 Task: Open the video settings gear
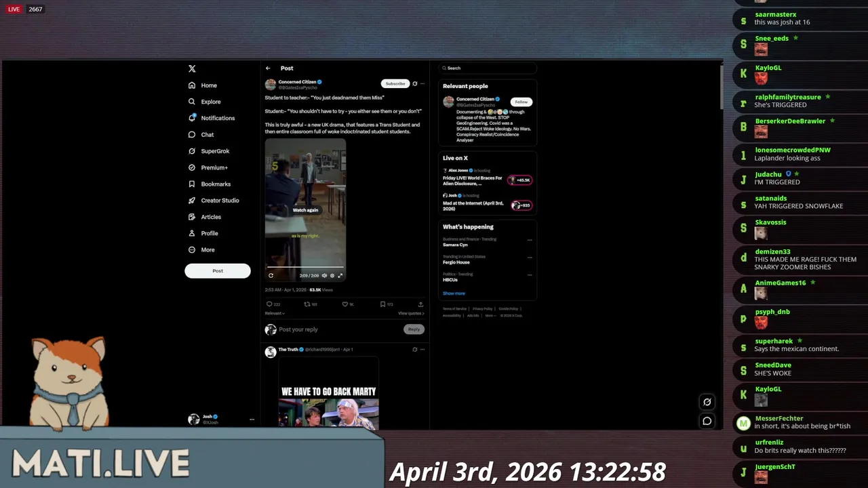tap(332, 275)
